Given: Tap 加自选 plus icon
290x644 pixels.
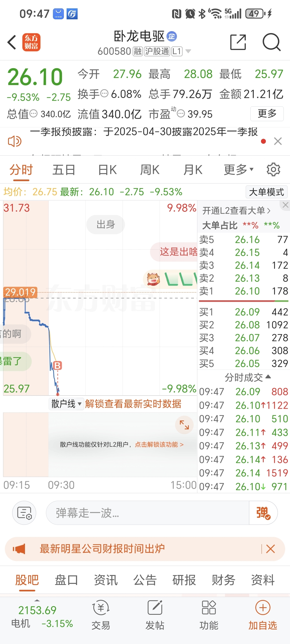Looking at the screenshot, I should (x=263, y=608).
